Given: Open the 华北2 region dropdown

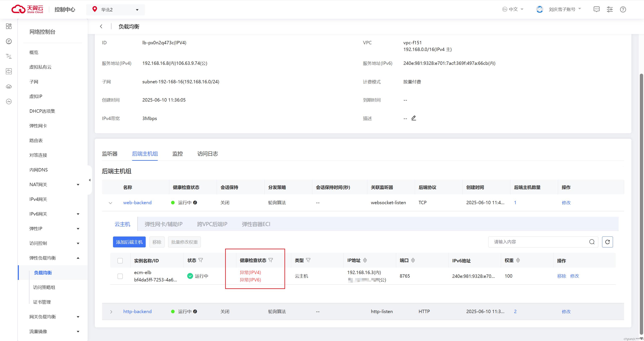Looking at the screenshot, I should (116, 9).
